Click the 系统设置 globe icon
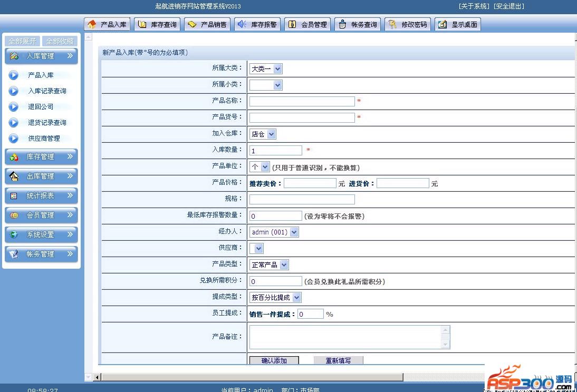The width and height of the screenshot is (577, 392). pyautogui.click(x=14, y=234)
